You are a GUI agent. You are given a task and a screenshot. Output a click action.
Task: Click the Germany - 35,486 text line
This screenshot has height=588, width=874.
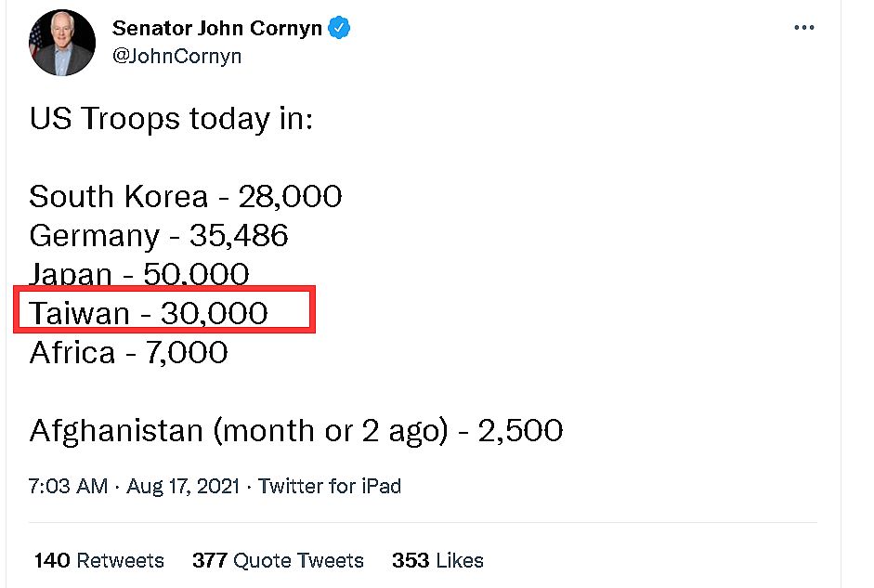click(x=158, y=236)
